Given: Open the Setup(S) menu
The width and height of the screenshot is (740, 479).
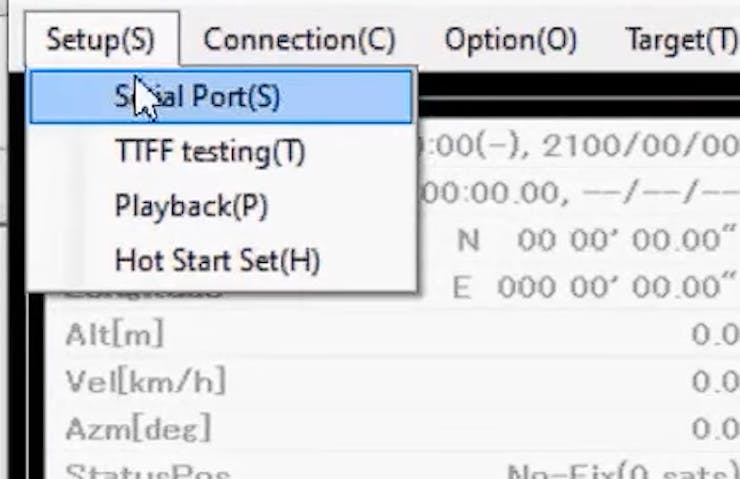Looking at the screenshot, I should pos(100,40).
